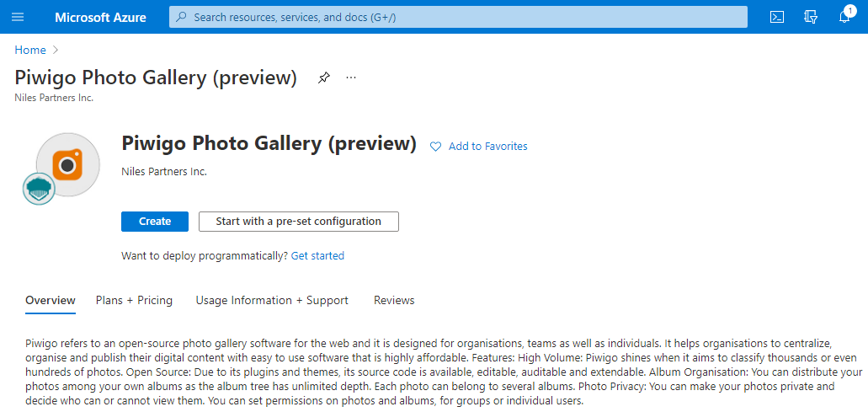Open the hamburger portal menu

18,17
